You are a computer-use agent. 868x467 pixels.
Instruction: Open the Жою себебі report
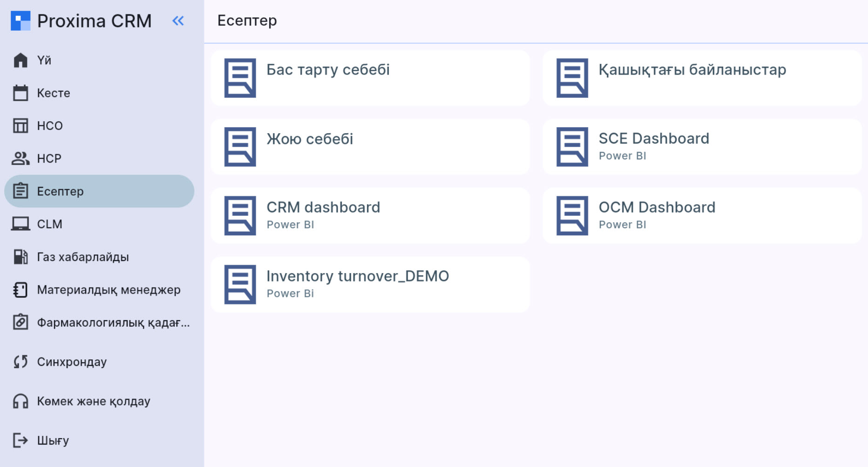click(x=370, y=147)
